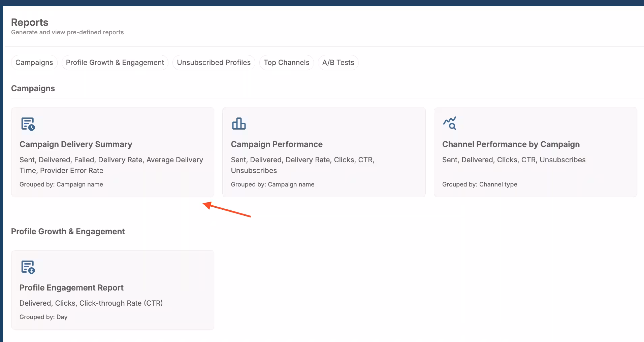
Task: Click the Campaigns section heading
Action: (x=33, y=88)
